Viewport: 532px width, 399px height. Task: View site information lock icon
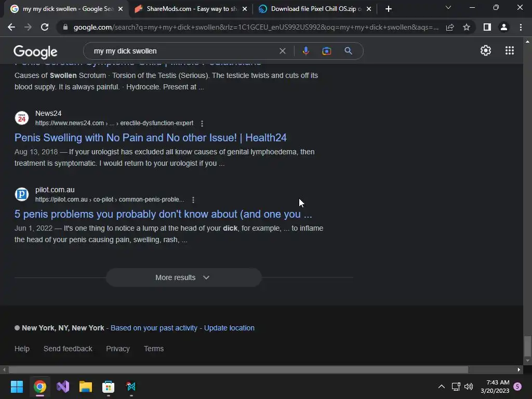65,27
